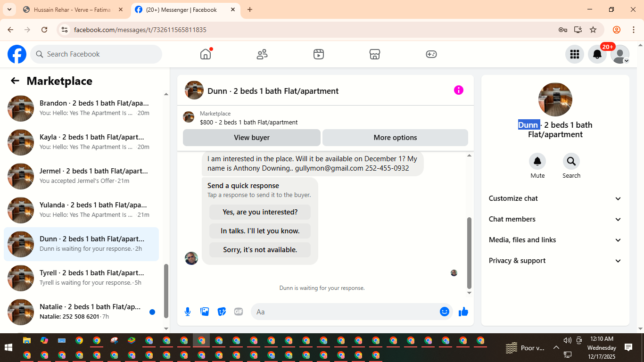Reload the page
This screenshot has width=644, height=362.
point(44,30)
